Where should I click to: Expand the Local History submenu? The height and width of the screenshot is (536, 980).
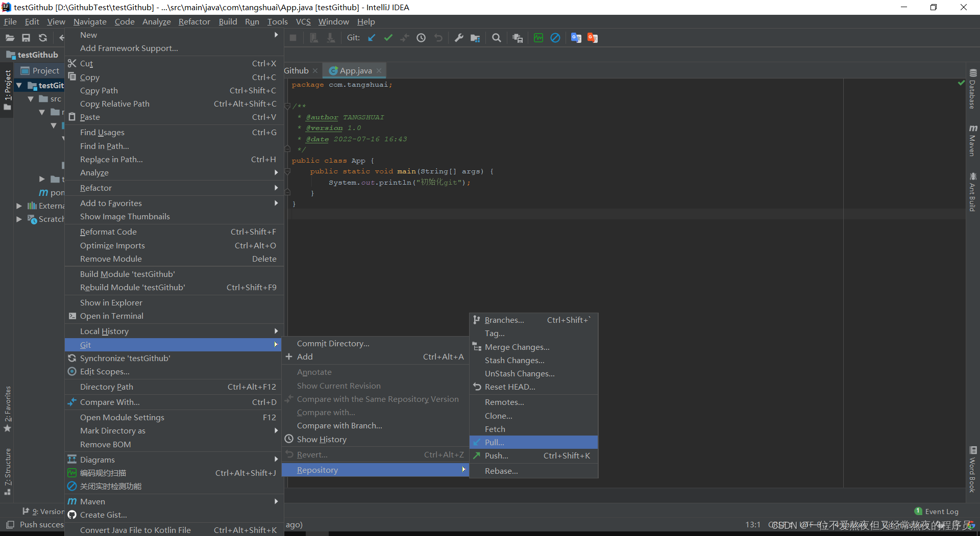pos(174,331)
